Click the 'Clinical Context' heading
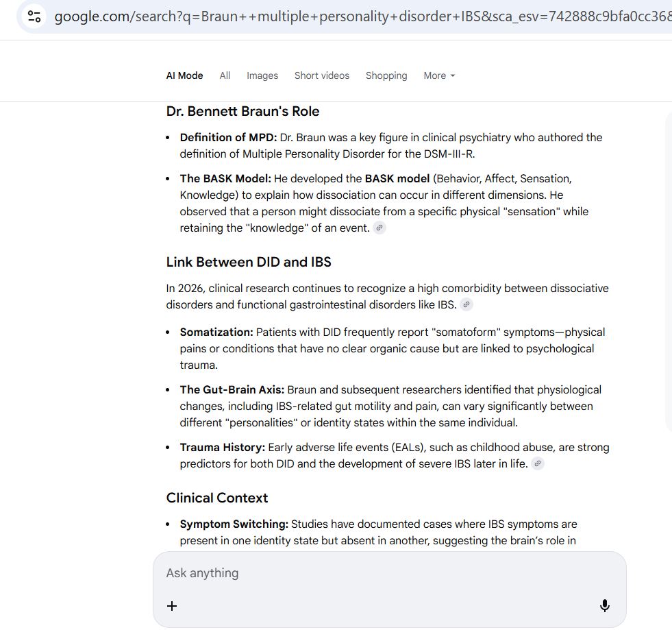Viewport: 672px width, 630px height. click(217, 498)
